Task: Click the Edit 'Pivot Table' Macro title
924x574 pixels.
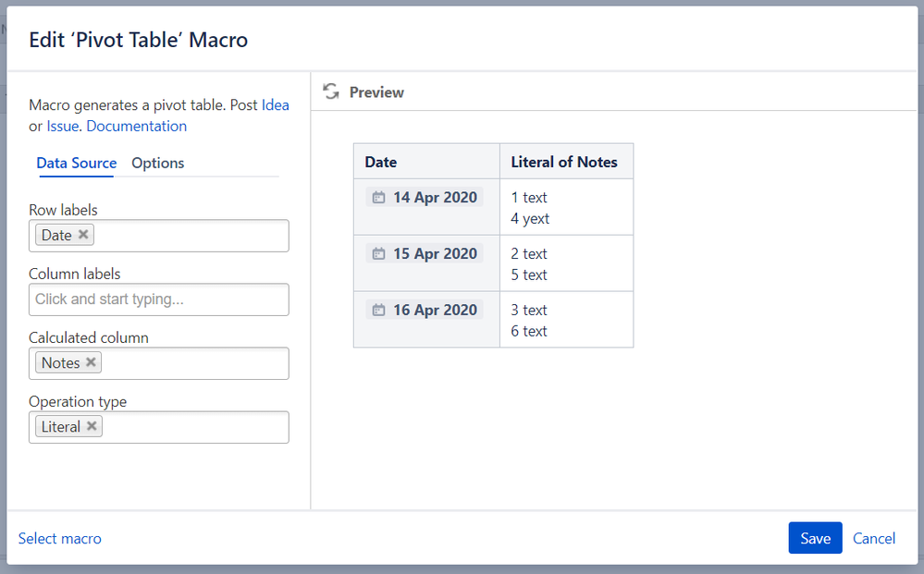Action: (x=139, y=40)
